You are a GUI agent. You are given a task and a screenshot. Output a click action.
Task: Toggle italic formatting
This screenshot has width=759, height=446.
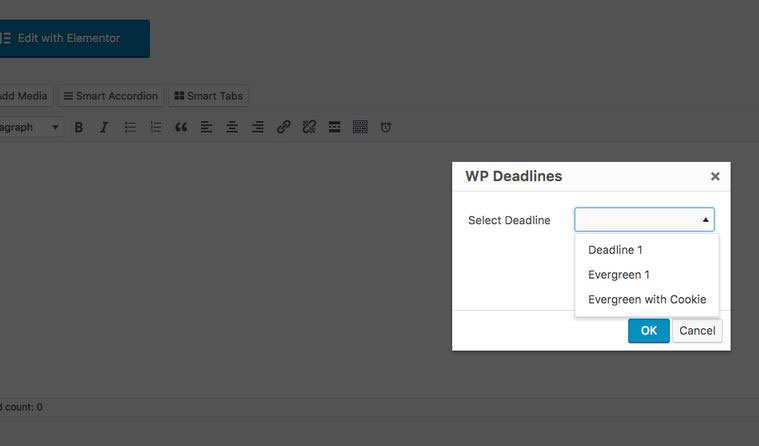(x=104, y=127)
